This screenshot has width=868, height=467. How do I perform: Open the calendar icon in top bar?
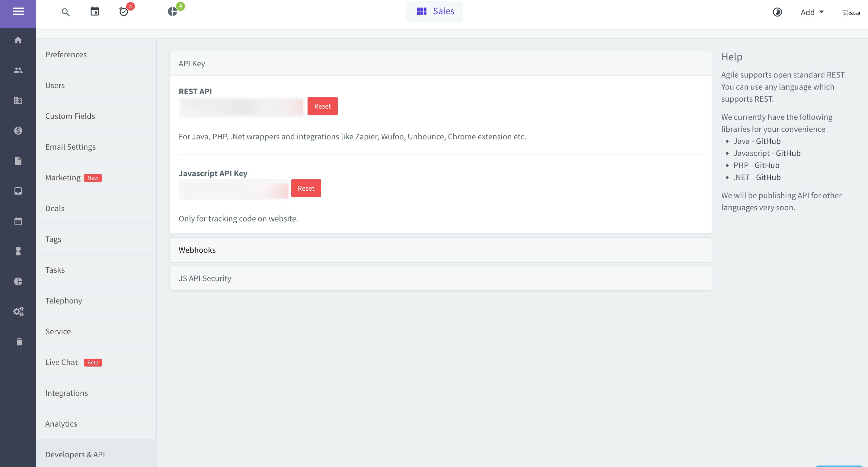click(95, 11)
